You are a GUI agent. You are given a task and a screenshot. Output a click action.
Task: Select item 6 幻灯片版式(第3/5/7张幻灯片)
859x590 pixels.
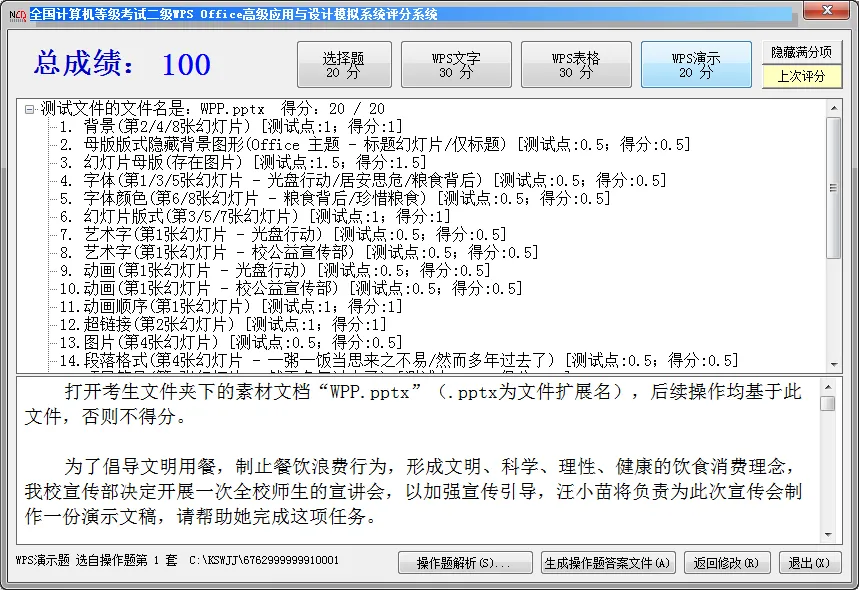point(255,216)
